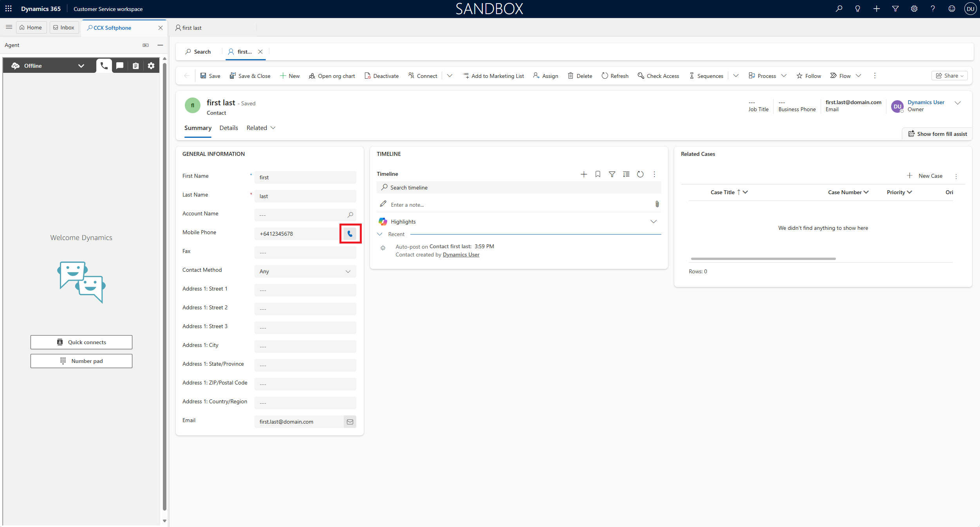Click the phone call icon beside Mobile Phone
Screen dimensions: 980x527
[x=350, y=234]
